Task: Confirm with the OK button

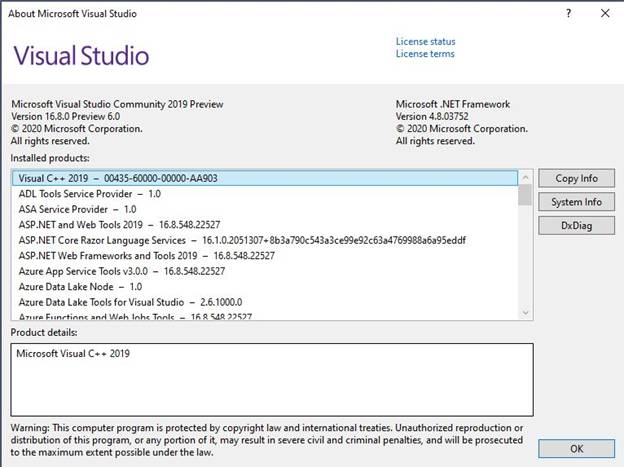Action: pyautogui.click(x=576, y=449)
